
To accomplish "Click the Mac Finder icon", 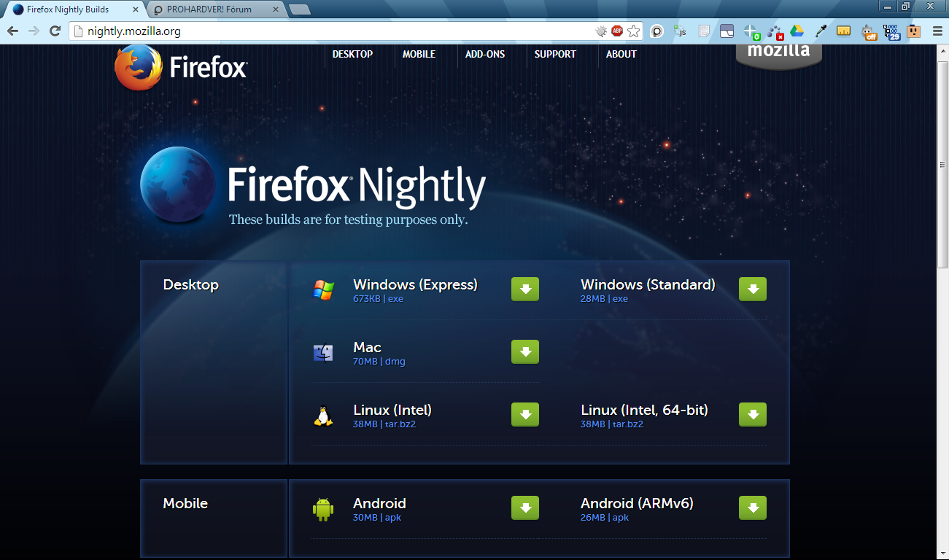I will [x=323, y=353].
